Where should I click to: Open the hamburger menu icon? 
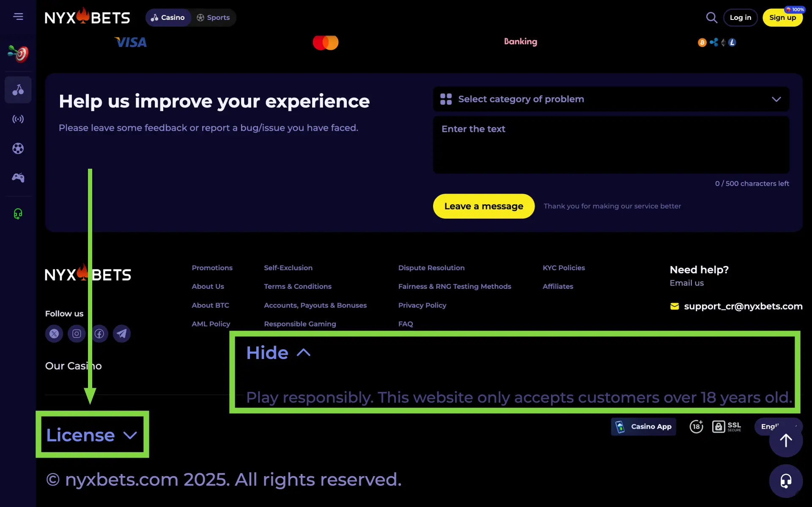pyautogui.click(x=18, y=16)
